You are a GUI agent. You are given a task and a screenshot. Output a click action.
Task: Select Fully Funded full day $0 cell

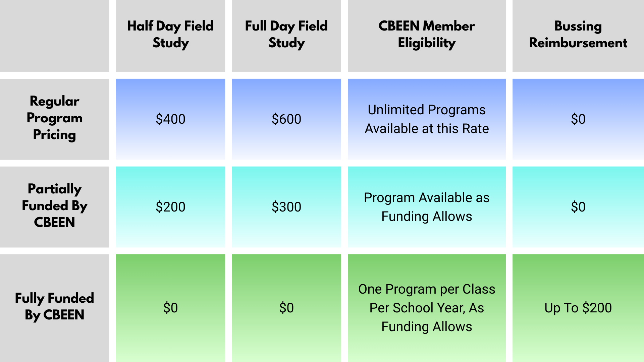[x=286, y=308]
